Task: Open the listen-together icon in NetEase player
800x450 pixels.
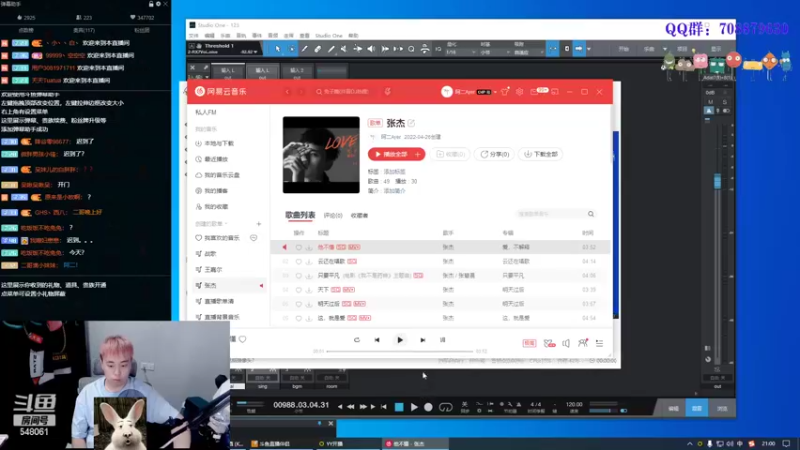Action: coord(583,343)
